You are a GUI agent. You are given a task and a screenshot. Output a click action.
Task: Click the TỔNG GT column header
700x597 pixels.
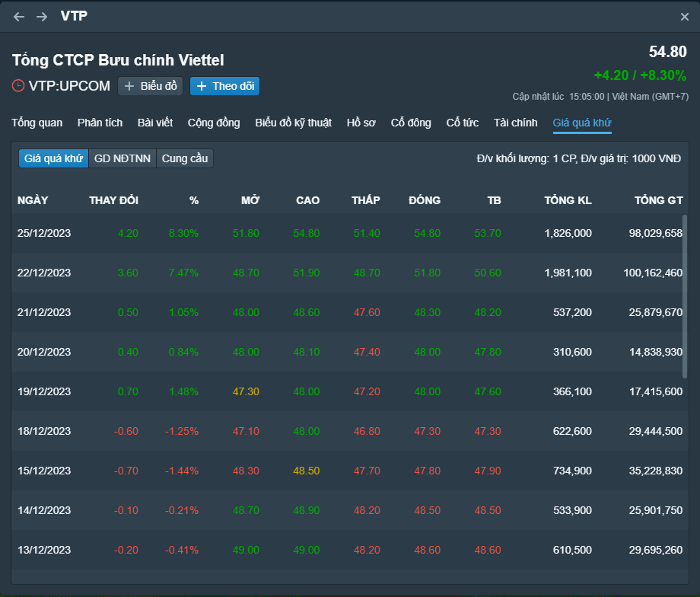[659, 200]
